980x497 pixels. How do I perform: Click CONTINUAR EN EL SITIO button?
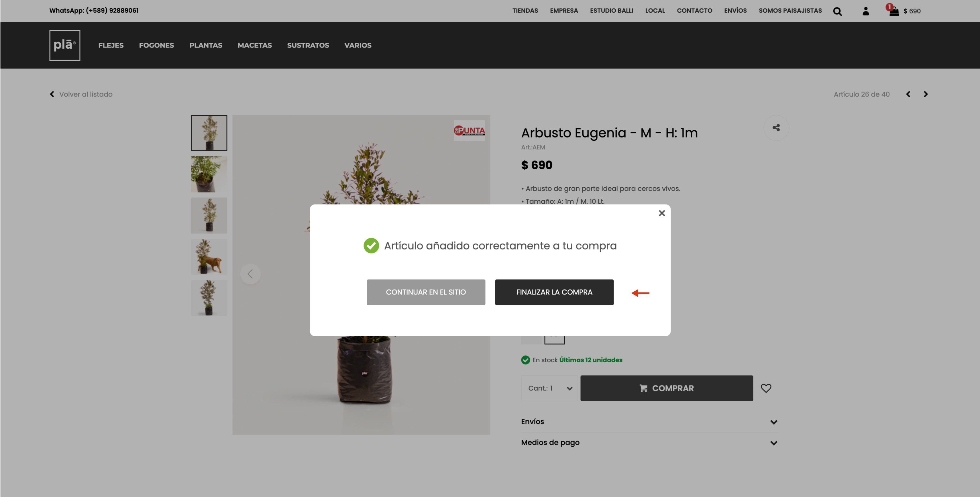tap(426, 292)
